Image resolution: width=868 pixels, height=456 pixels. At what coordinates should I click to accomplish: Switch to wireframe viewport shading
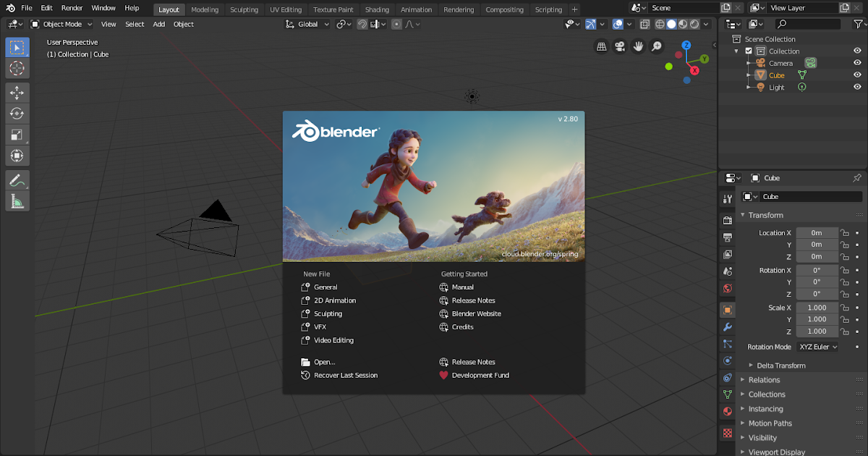point(660,24)
